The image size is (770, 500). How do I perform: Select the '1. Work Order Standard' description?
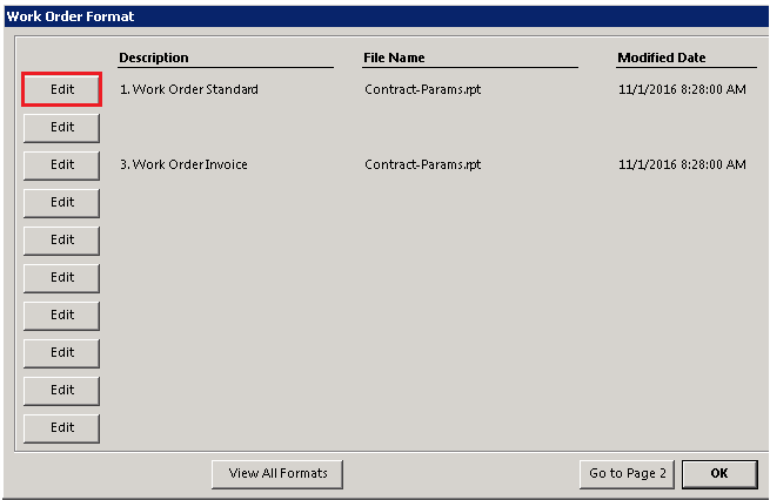(x=189, y=90)
